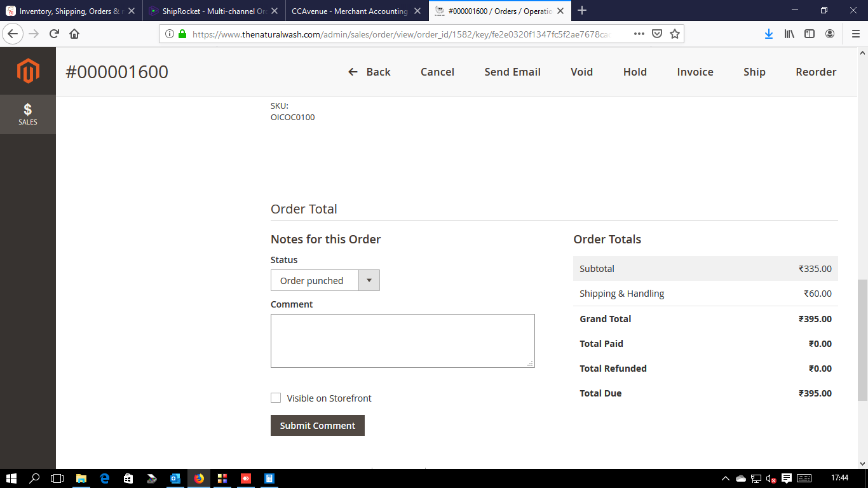Image resolution: width=868 pixels, height=488 pixels.
Task: Create an Invoice for the order
Action: 695,72
